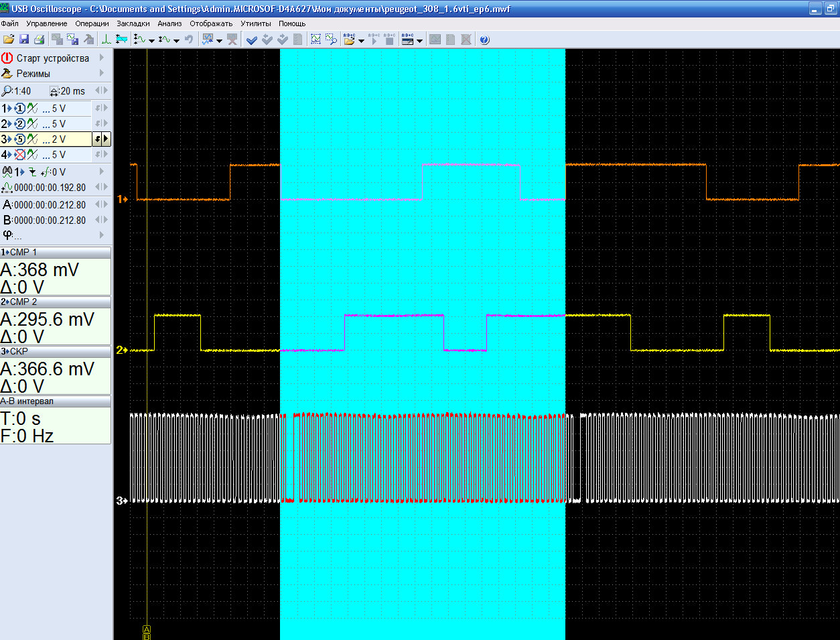Expand the φ row arrow
Image resolution: width=840 pixels, height=640 pixels.
[x=102, y=235]
